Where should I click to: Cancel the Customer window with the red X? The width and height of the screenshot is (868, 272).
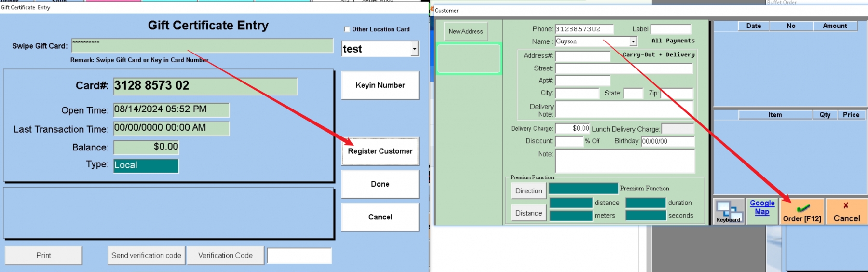[x=847, y=211]
